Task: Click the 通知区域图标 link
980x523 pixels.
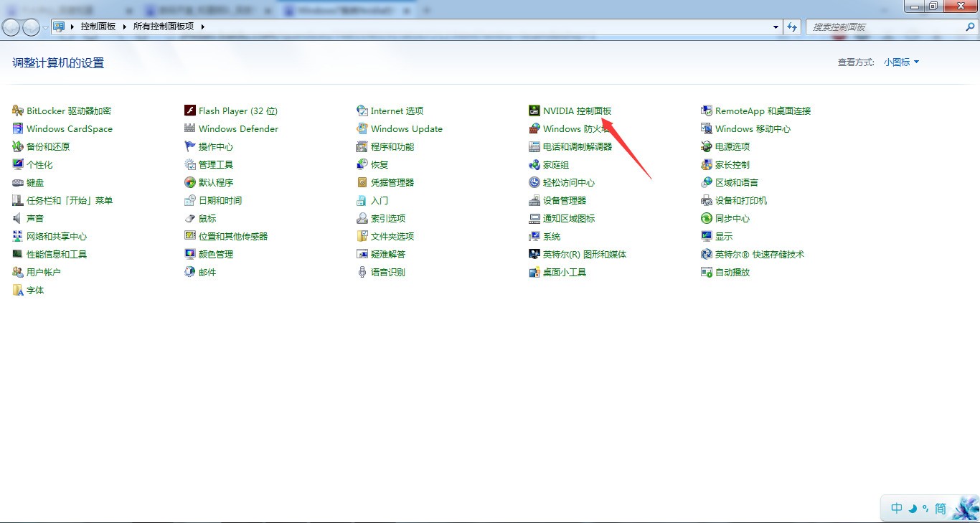Action: pos(569,218)
